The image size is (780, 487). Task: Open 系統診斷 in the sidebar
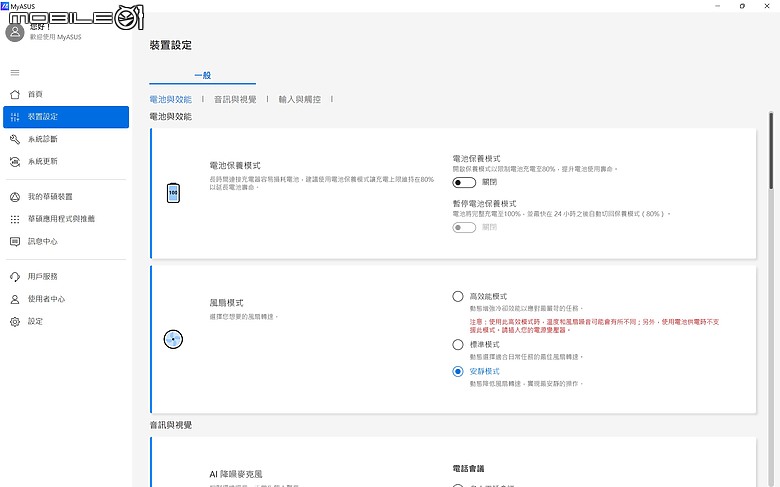(x=66, y=139)
